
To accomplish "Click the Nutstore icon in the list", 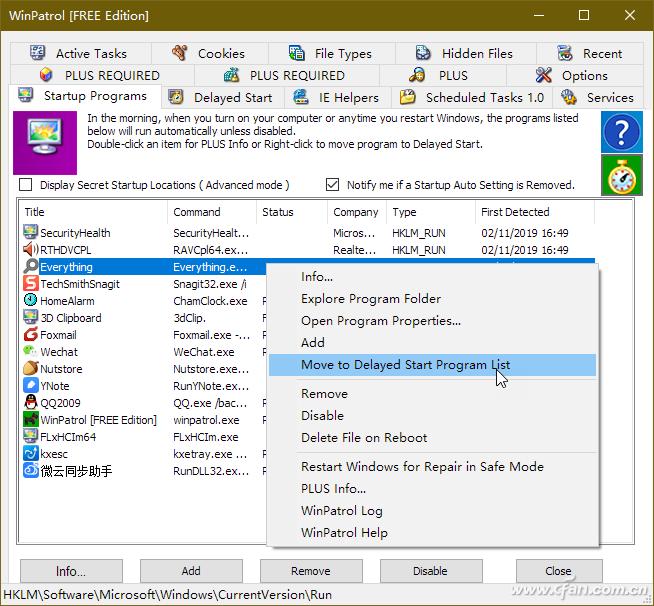I will tap(30, 369).
